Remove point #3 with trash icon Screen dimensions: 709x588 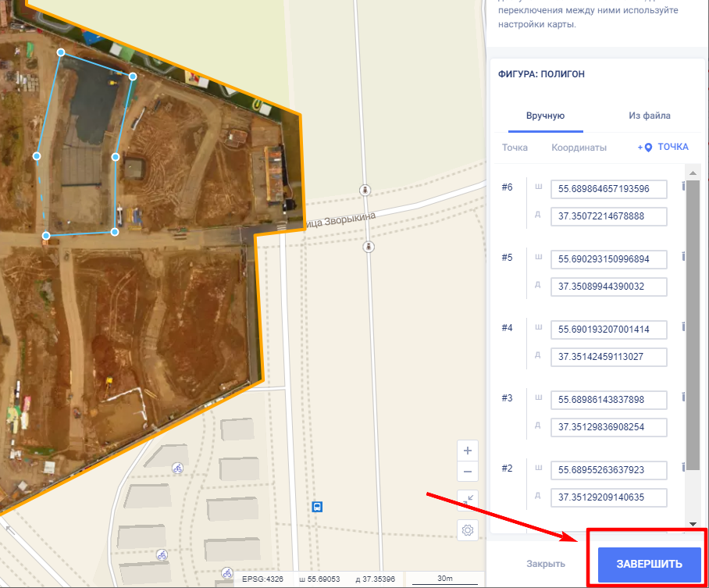pos(684,397)
